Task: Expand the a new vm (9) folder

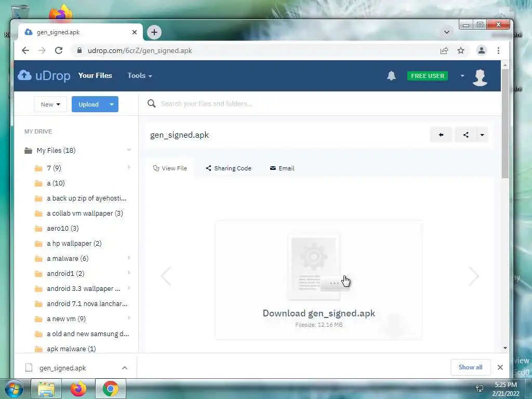Action: (x=129, y=318)
